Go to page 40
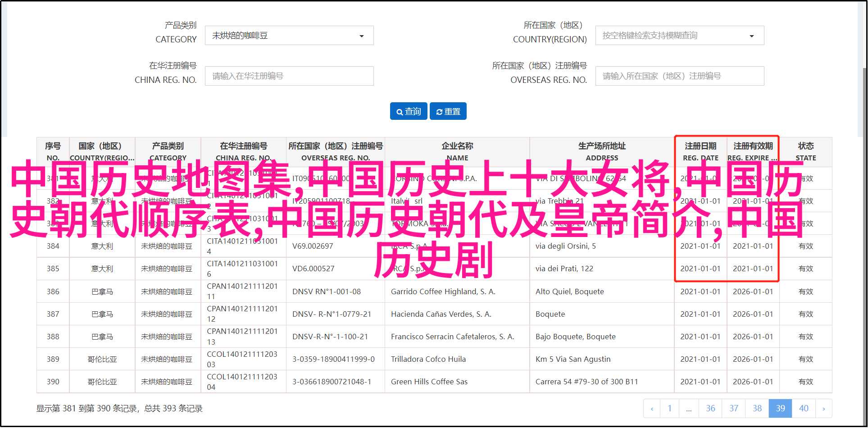Image resolution: width=868 pixels, height=428 pixels. pyautogui.click(x=804, y=409)
